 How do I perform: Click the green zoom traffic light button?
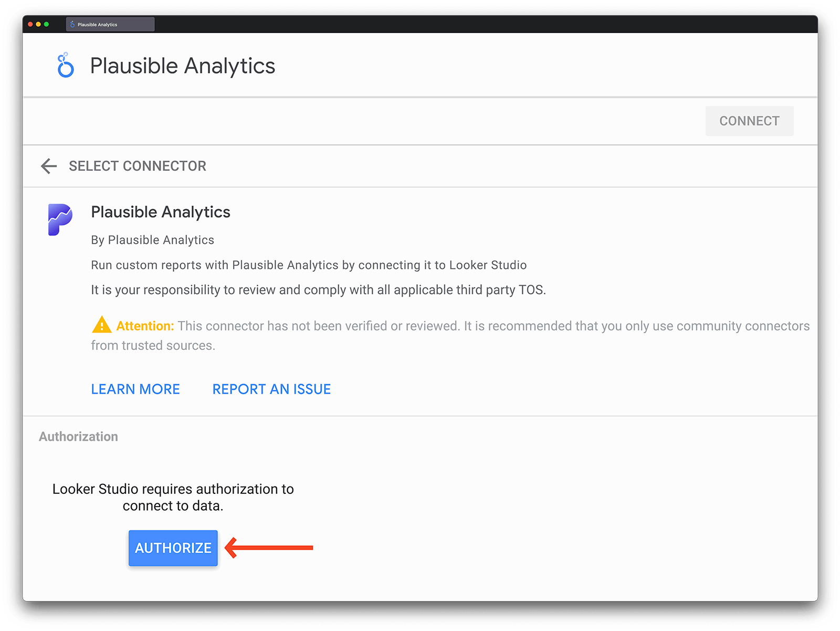tap(47, 24)
